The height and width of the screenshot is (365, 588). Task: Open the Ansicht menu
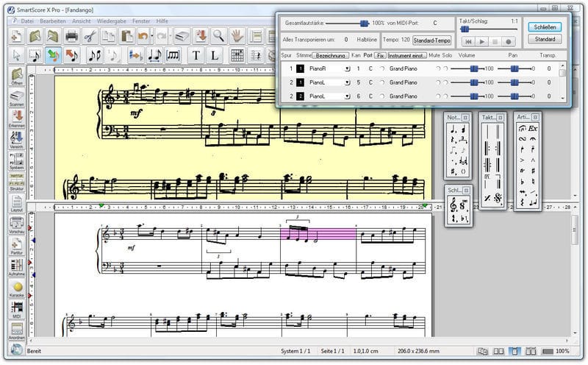[82, 21]
